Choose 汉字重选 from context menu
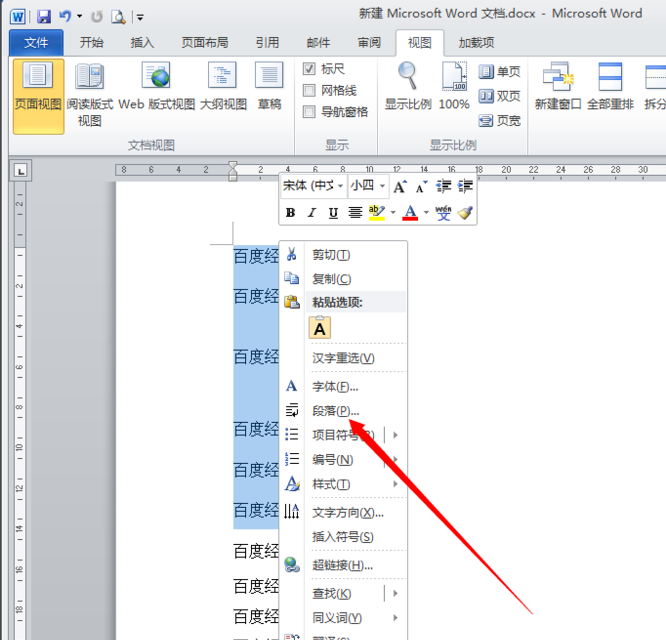The image size is (666, 640). click(x=343, y=358)
